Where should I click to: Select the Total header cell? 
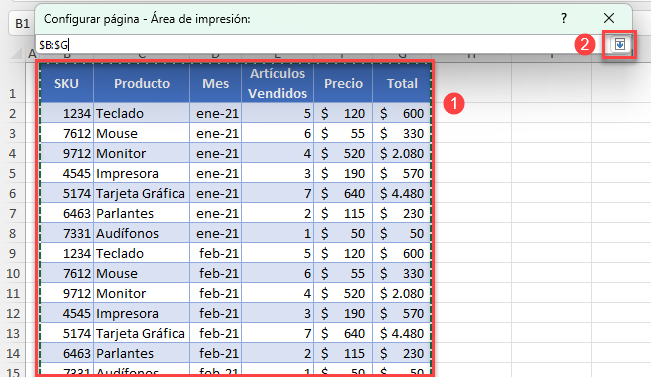point(402,83)
